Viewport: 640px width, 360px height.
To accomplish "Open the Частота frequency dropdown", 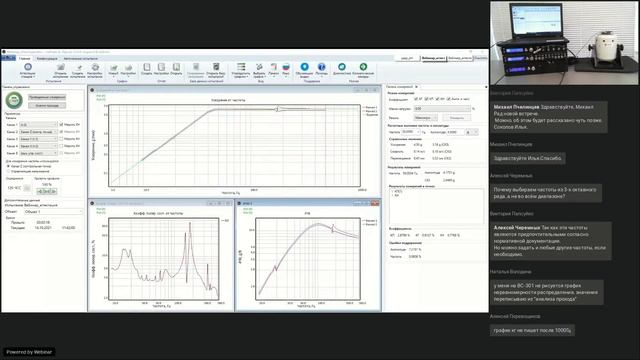I will [x=411, y=132].
